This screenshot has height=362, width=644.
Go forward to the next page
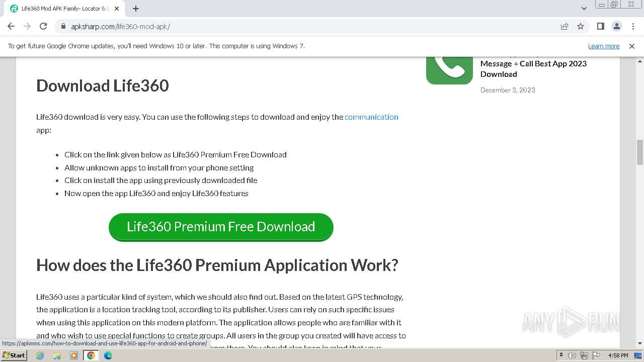pyautogui.click(x=27, y=26)
